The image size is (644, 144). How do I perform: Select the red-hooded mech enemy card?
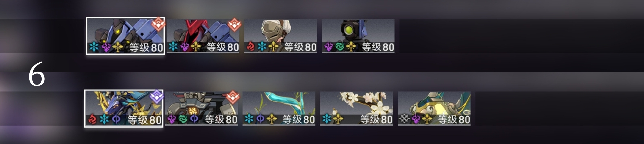click(203, 36)
